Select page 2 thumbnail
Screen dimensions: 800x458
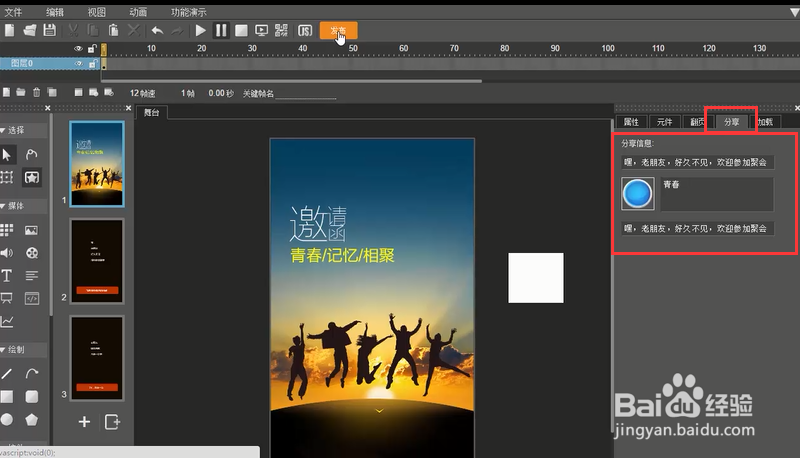tap(97, 261)
